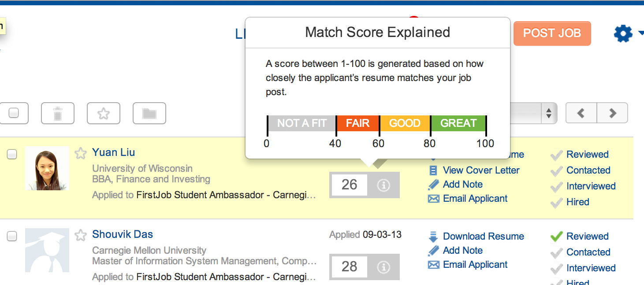Open Yuan Liu's profile photo
The width and height of the screenshot is (644, 285).
tap(47, 168)
